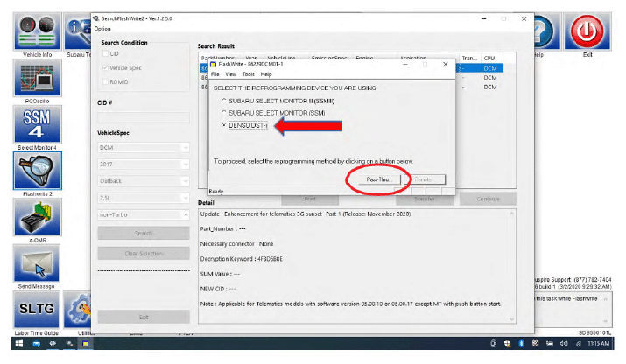626x364 pixels.
Task: Click the Continue button
Action: pyautogui.click(x=488, y=199)
